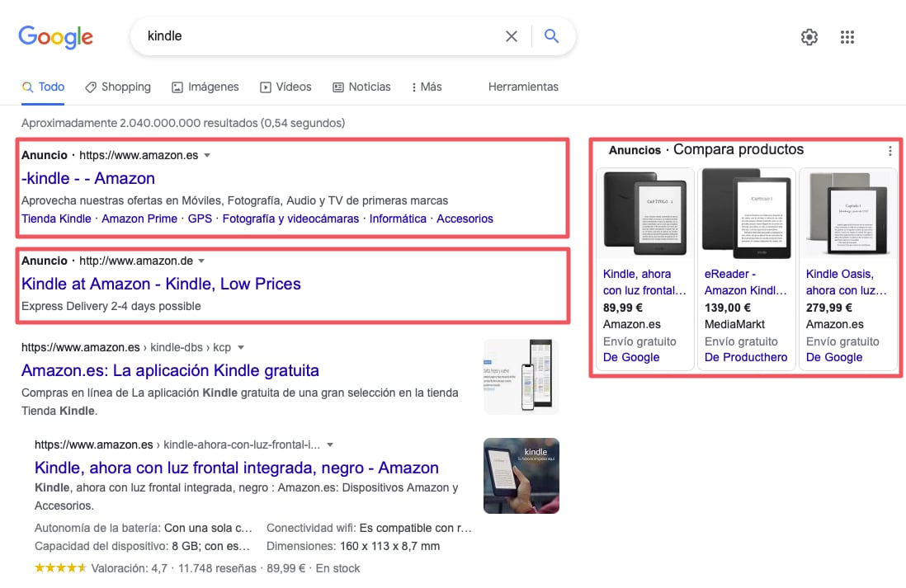Open 'Amazon.es: La aplicación Kindle gratuita' result
Screen dimensions: 906x588
click(170, 371)
